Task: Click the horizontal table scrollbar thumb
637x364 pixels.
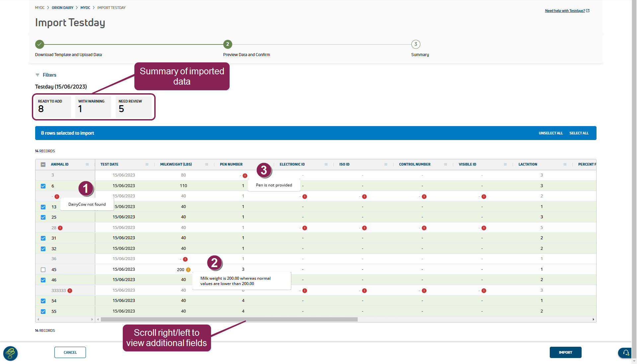Action: pyautogui.click(x=229, y=320)
